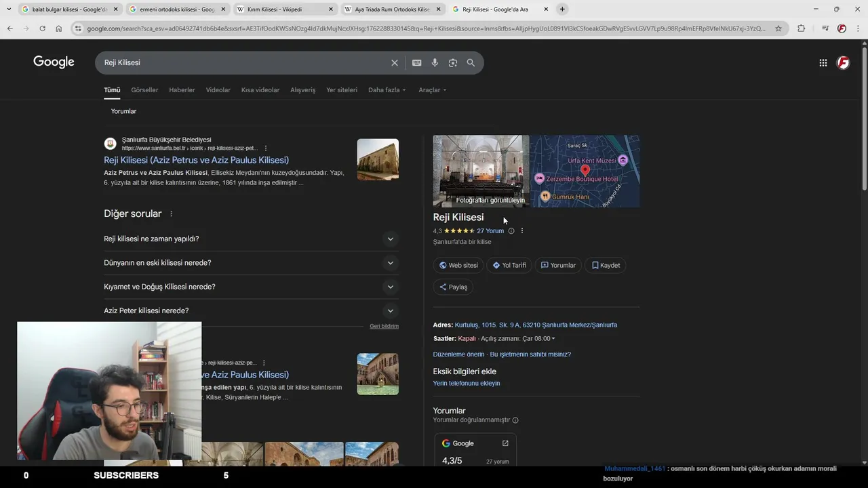This screenshot has height=488, width=868.
Task: Bookmark this page with the star icon
Action: [x=778, y=28]
